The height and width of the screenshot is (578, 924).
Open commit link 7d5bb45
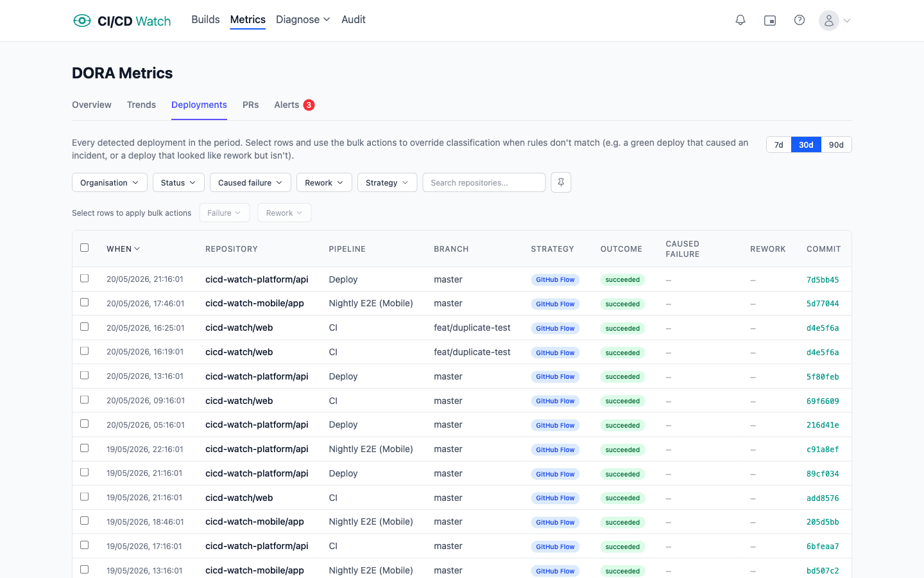(823, 280)
